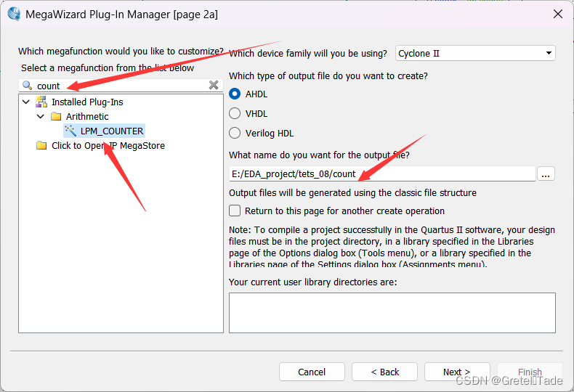
Task: Click the MegaWizard globe icon in the title bar
Action: (x=15, y=14)
